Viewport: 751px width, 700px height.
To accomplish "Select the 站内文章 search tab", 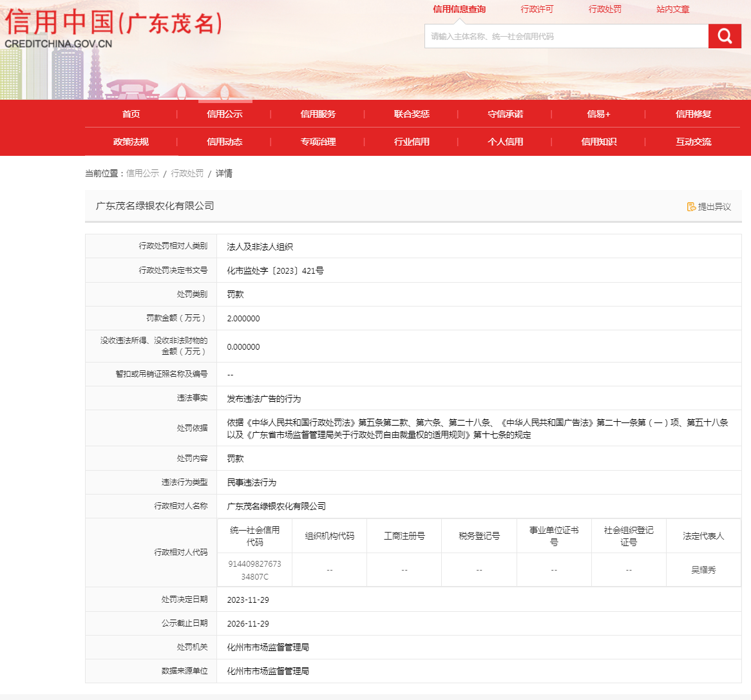I will [x=673, y=9].
